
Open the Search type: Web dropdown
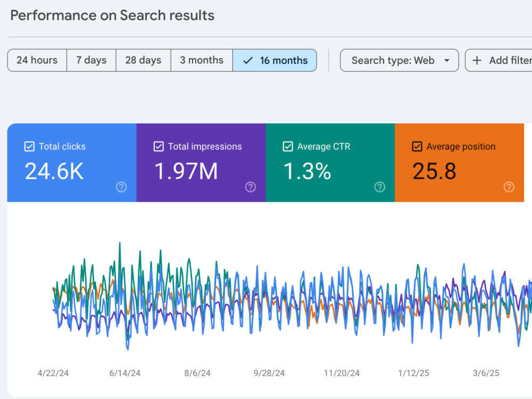(400, 61)
